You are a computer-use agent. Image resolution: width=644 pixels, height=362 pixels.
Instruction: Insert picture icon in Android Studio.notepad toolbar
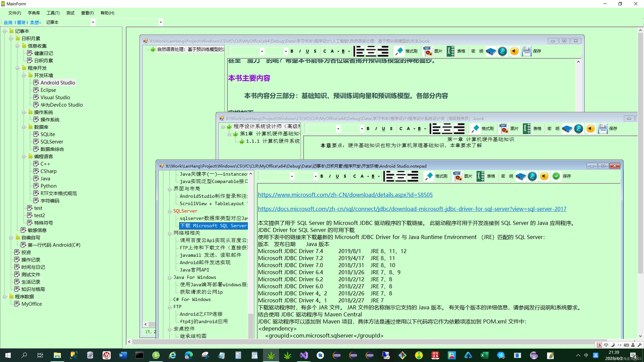coord(458,176)
